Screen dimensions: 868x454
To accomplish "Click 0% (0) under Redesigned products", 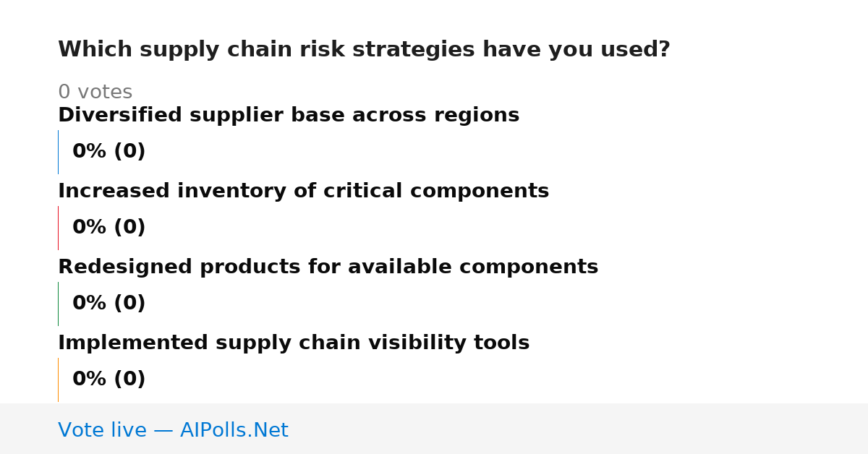I will coord(109,304).
